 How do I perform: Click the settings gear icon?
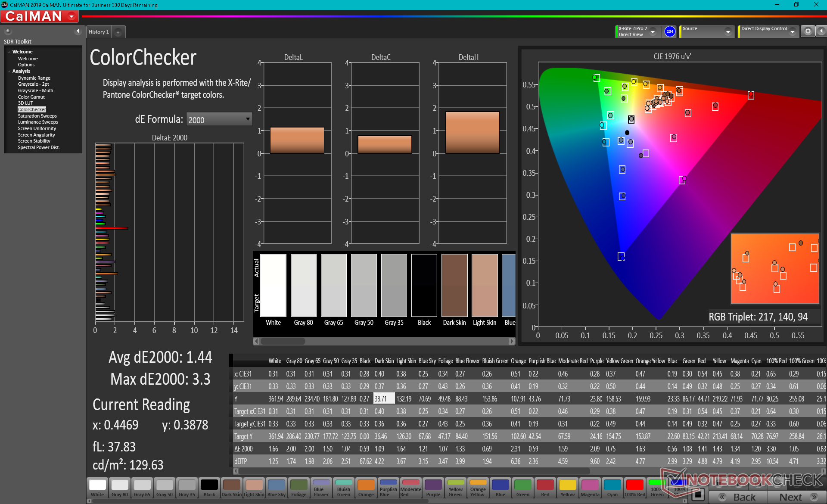pos(808,31)
